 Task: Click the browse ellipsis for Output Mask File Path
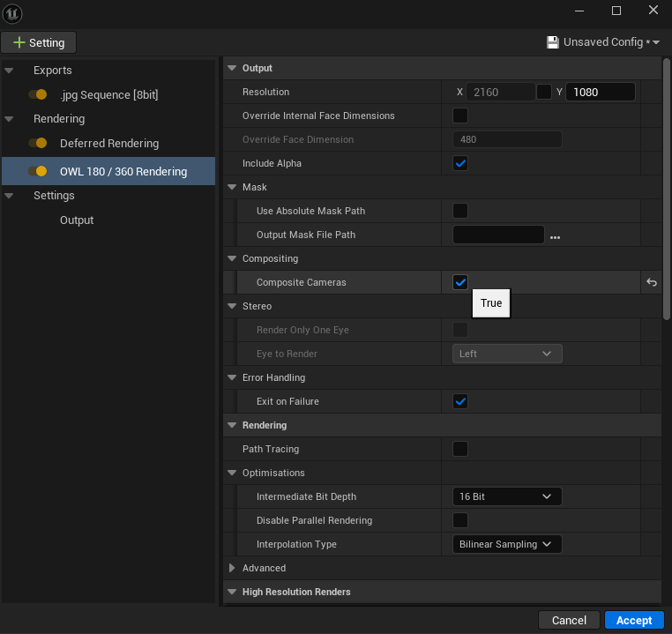pyautogui.click(x=555, y=235)
